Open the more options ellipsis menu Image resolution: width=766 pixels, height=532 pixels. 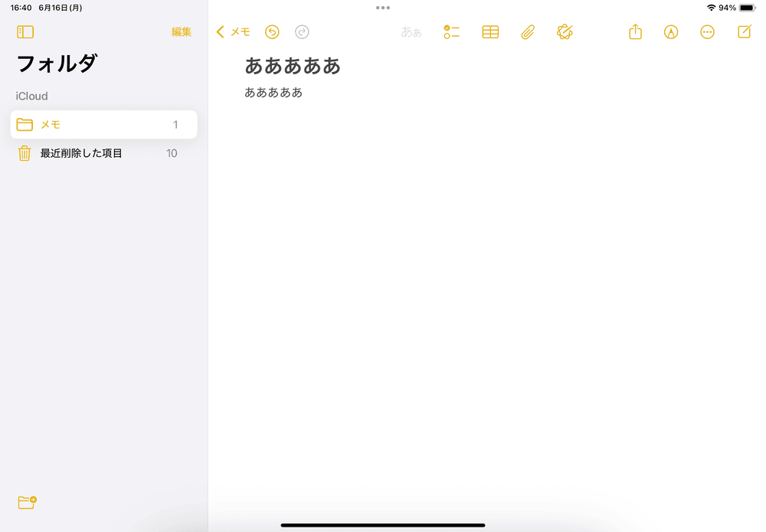click(708, 32)
